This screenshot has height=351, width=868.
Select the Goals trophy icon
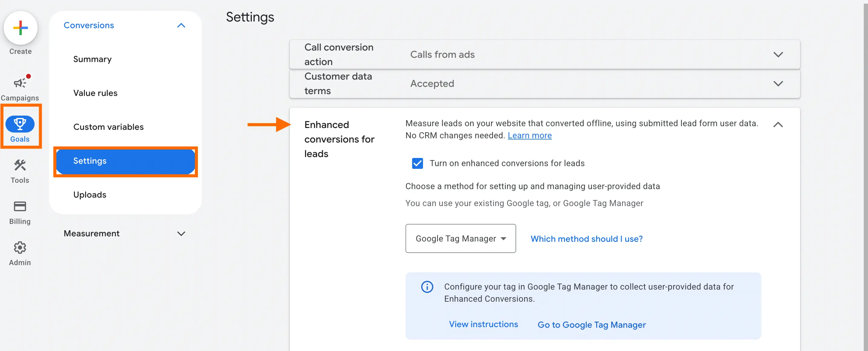20,124
